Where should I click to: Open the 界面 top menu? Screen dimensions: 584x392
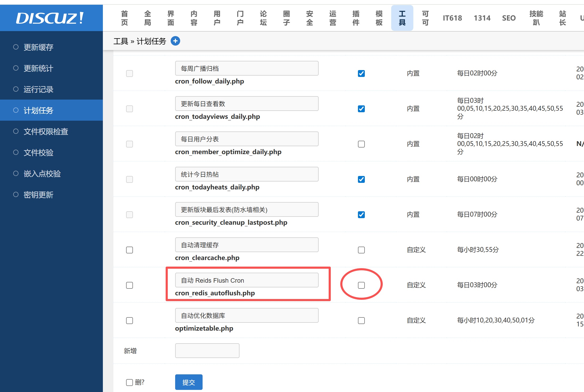pyautogui.click(x=171, y=18)
